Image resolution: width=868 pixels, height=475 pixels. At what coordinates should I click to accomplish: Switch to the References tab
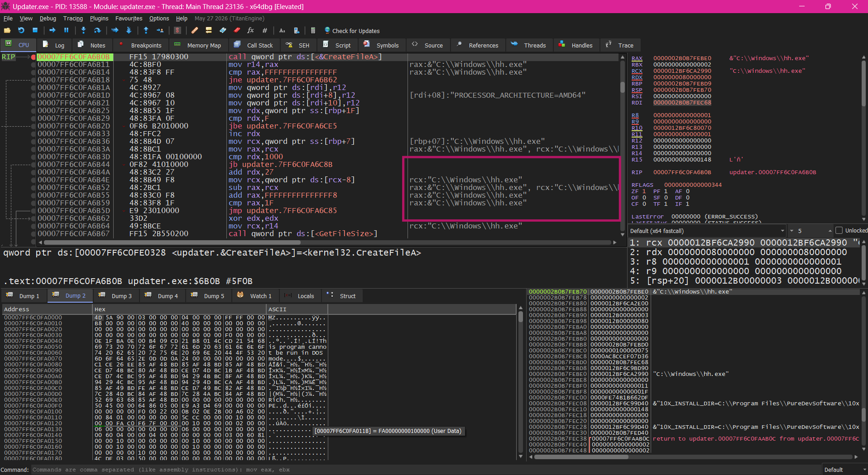point(478,45)
